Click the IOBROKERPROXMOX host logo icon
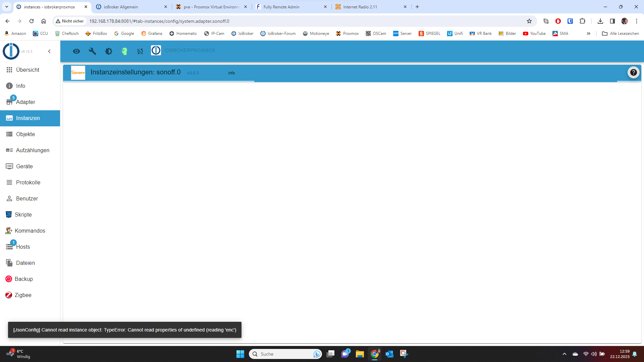This screenshot has height=362, width=644. click(x=156, y=50)
